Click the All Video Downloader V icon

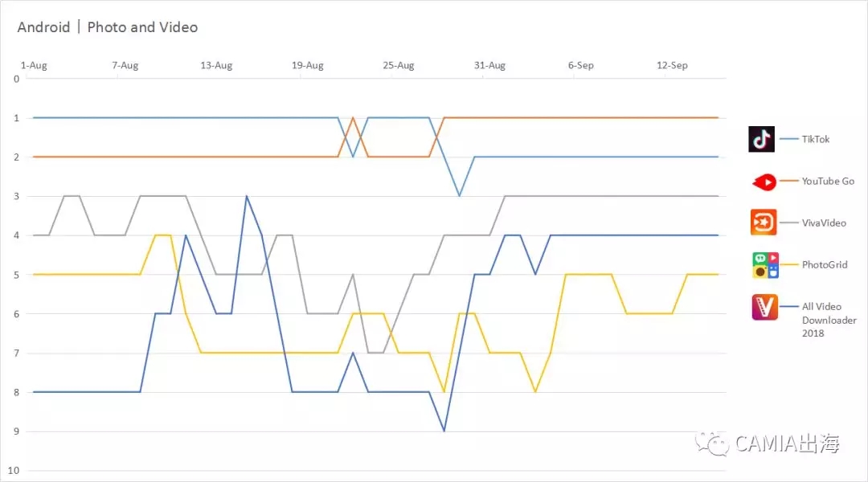click(x=764, y=307)
